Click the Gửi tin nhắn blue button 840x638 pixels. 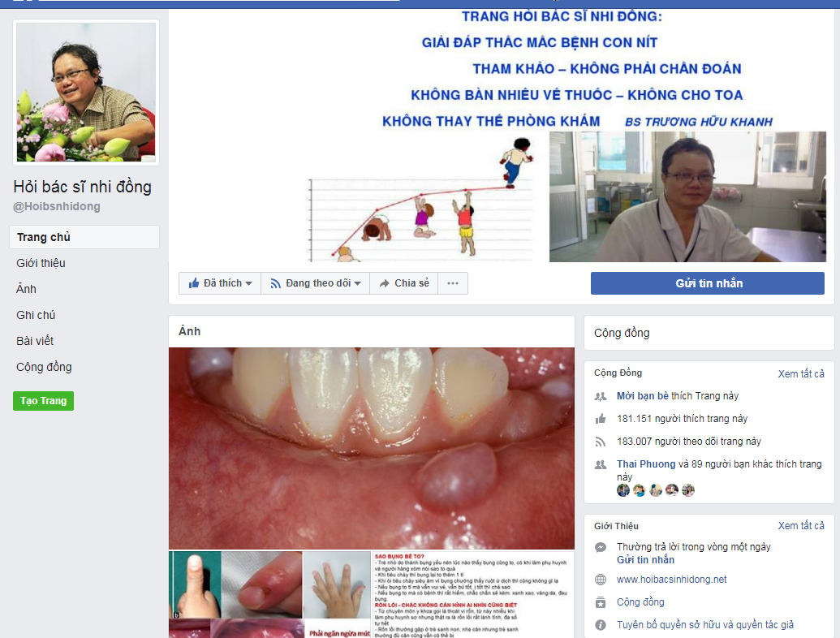click(x=707, y=283)
